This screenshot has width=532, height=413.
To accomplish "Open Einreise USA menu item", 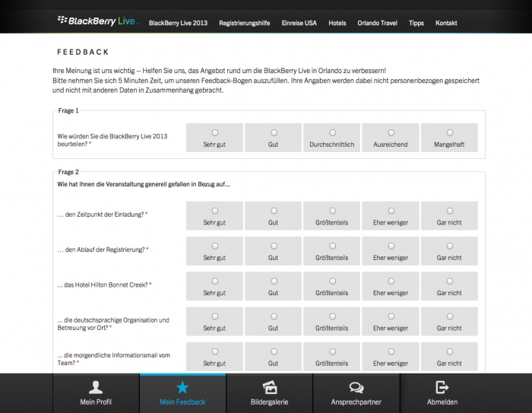I will 299,23.
